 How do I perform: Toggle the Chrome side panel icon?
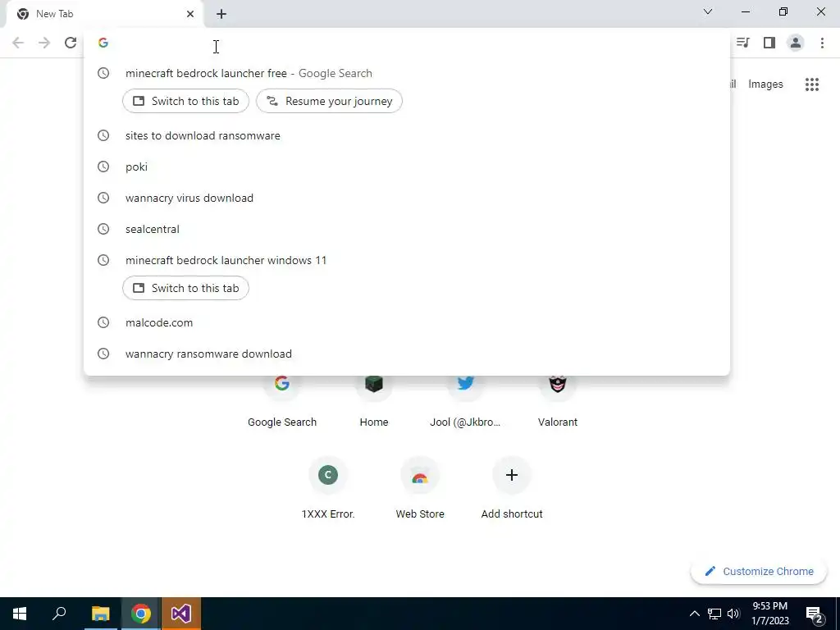pyautogui.click(x=769, y=43)
